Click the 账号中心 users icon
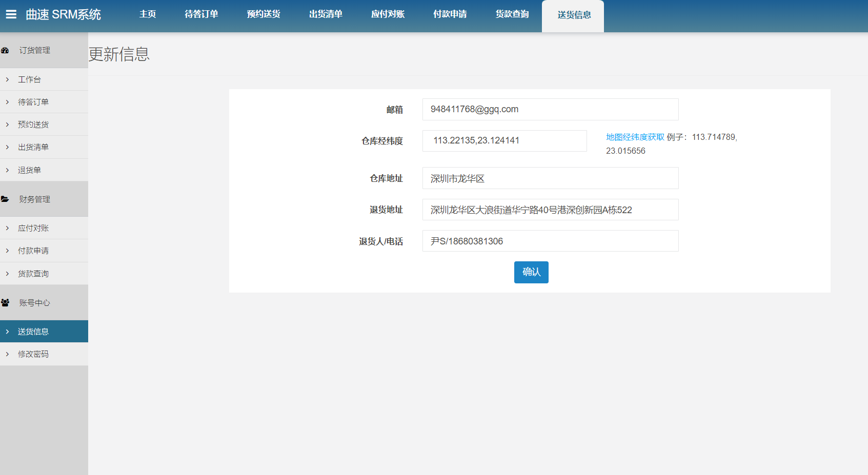Viewport: 868px width, 475px height. point(5,303)
